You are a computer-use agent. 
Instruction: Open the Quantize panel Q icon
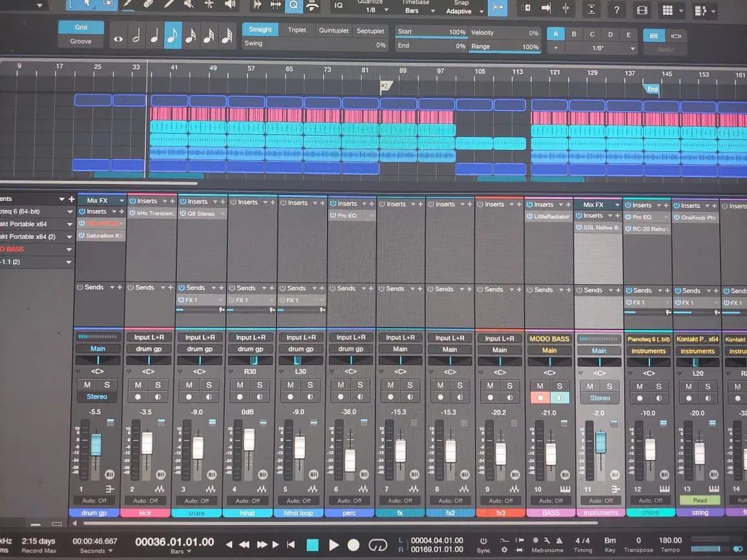[x=294, y=6]
